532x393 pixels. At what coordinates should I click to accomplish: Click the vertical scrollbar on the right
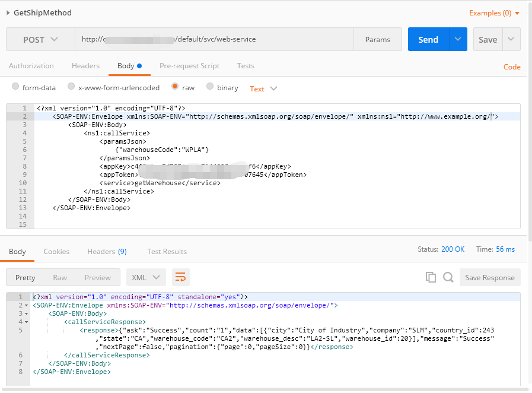[530, 121]
